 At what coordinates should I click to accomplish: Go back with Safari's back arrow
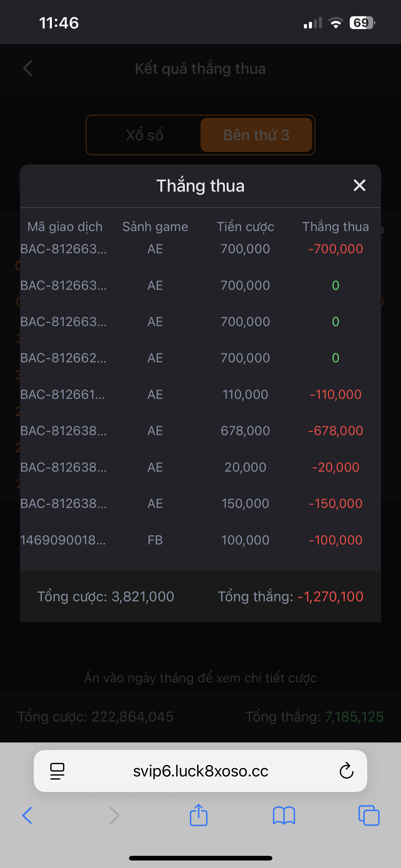(27, 816)
